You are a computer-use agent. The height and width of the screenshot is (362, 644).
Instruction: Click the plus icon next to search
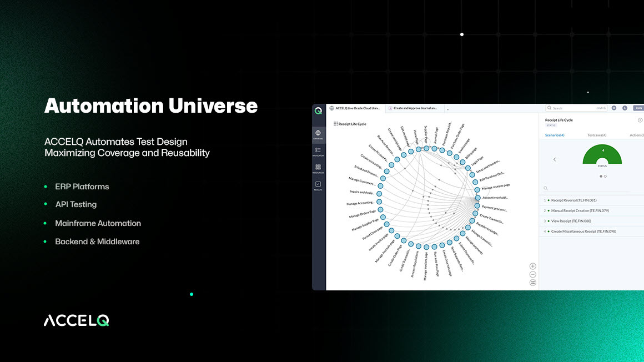pos(614,107)
